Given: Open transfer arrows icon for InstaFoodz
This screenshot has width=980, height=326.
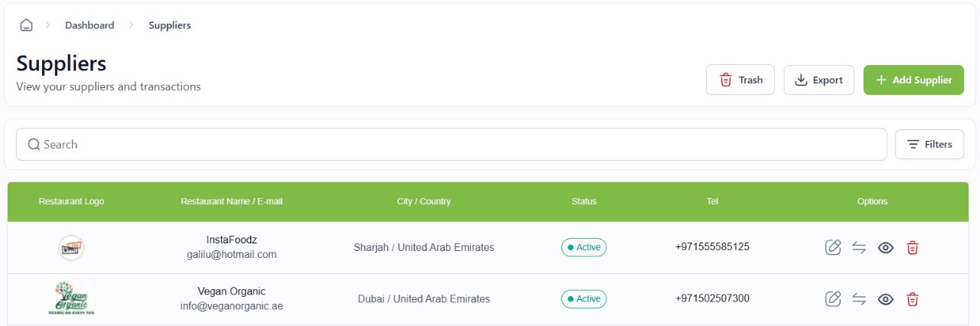Looking at the screenshot, I should tap(859, 247).
